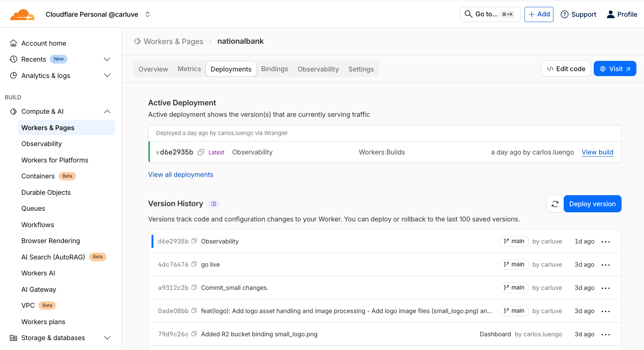Image resolution: width=644 pixels, height=350 pixels.
Task: Switch to the Bindings tab
Action: (274, 69)
